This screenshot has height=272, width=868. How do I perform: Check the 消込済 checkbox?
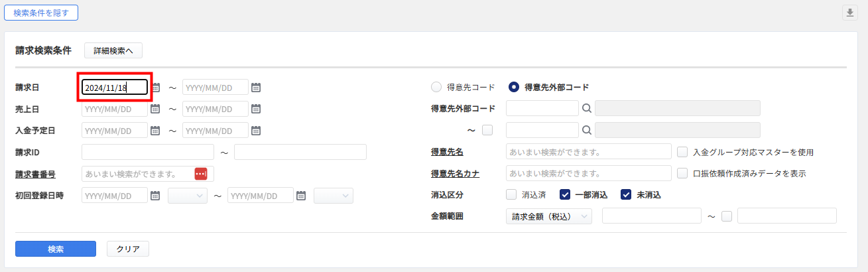click(x=511, y=195)
